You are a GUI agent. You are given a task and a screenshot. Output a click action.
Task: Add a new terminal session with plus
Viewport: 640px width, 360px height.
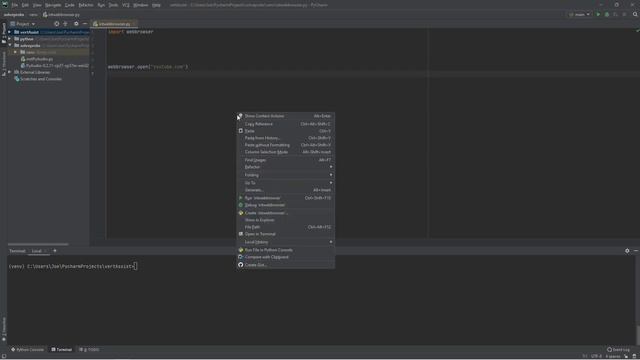[x=55, y=251]
